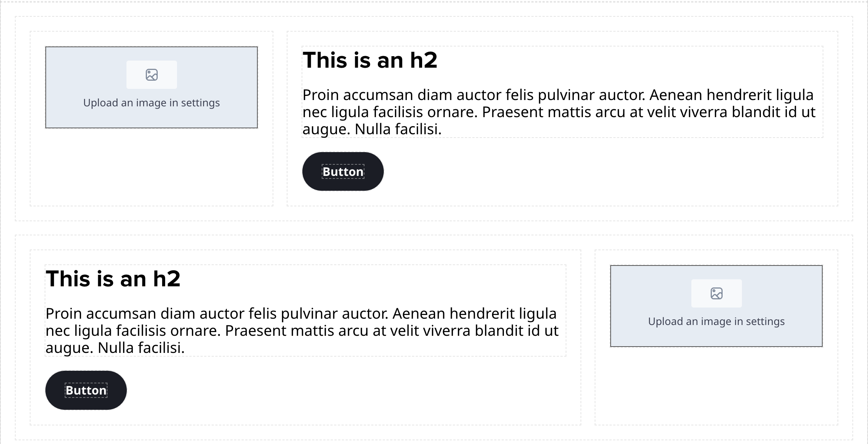The height and width of the screenshot is (444, 868).
Task: Select the top-left image upload thumbnail area
Action: click(151, 87)
